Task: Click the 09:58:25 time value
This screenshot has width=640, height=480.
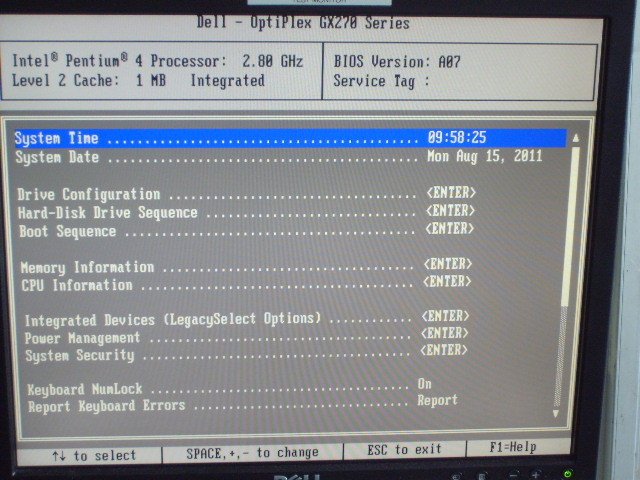Action: pyautogui.click(x=456, y=137)
